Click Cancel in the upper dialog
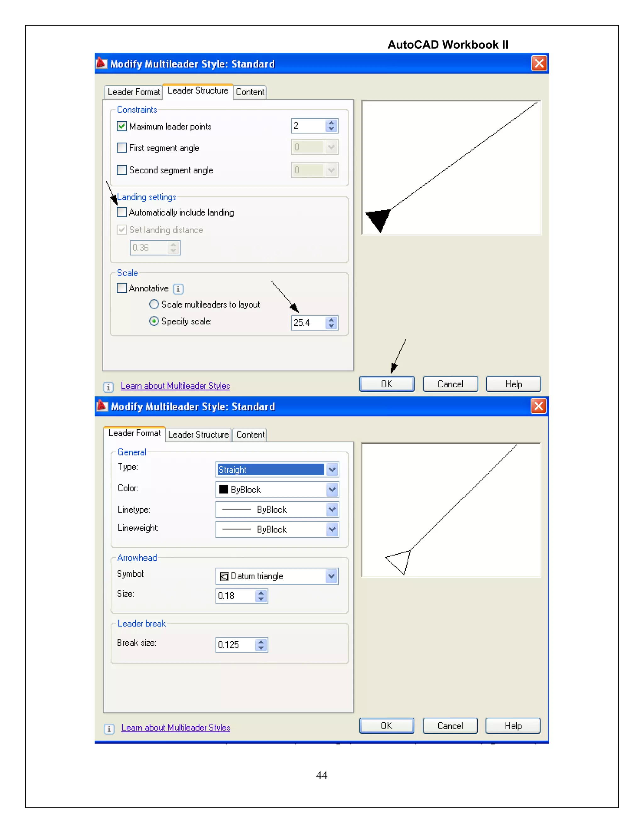 point(451,384)
